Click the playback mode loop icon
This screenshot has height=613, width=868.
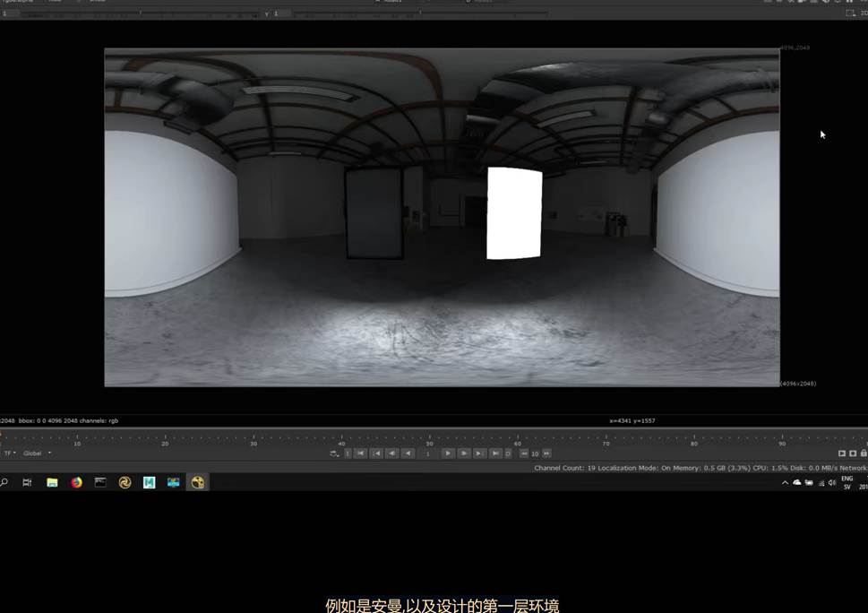[334, 453]
